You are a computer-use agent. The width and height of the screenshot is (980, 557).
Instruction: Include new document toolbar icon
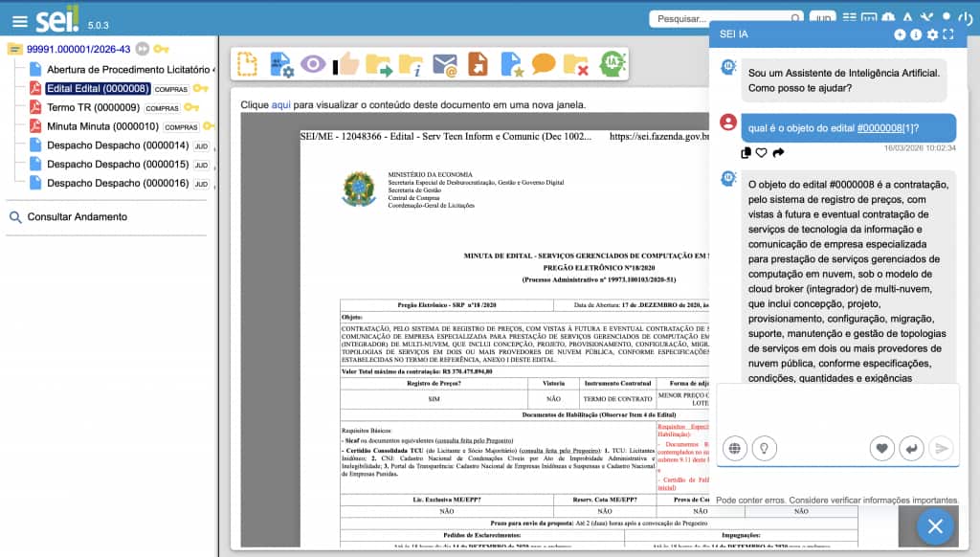click(x=247, y=64)
